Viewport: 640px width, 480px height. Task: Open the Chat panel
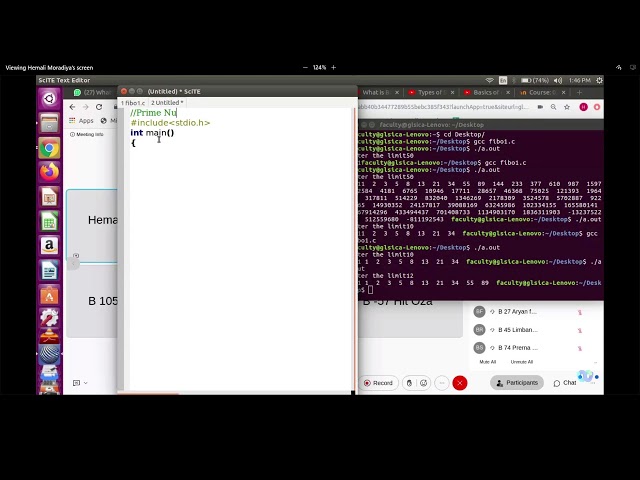565,383
